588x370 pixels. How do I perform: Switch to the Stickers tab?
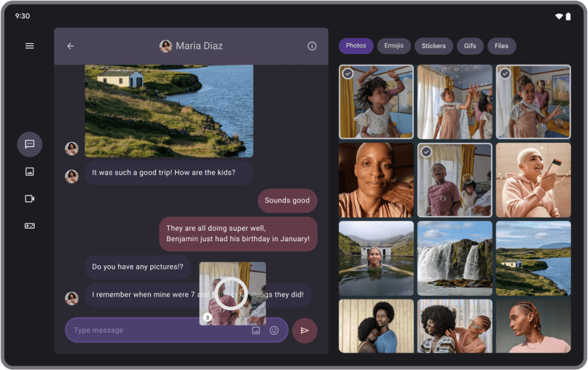(433, 46)
